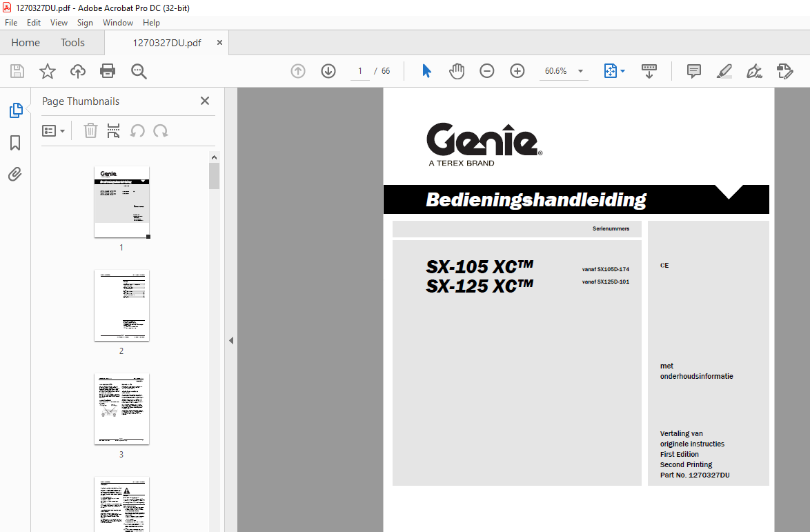The image size is (810, 532).
Task: Open the View menu
Action: click(59, 23)
